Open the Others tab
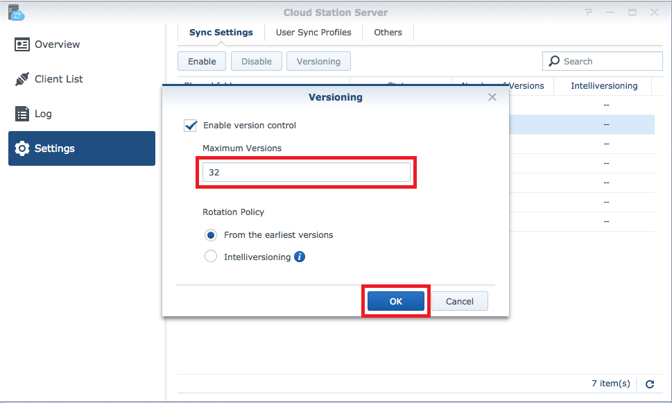The height and width of the screenshot is (403, 672). tap(388, 33)
